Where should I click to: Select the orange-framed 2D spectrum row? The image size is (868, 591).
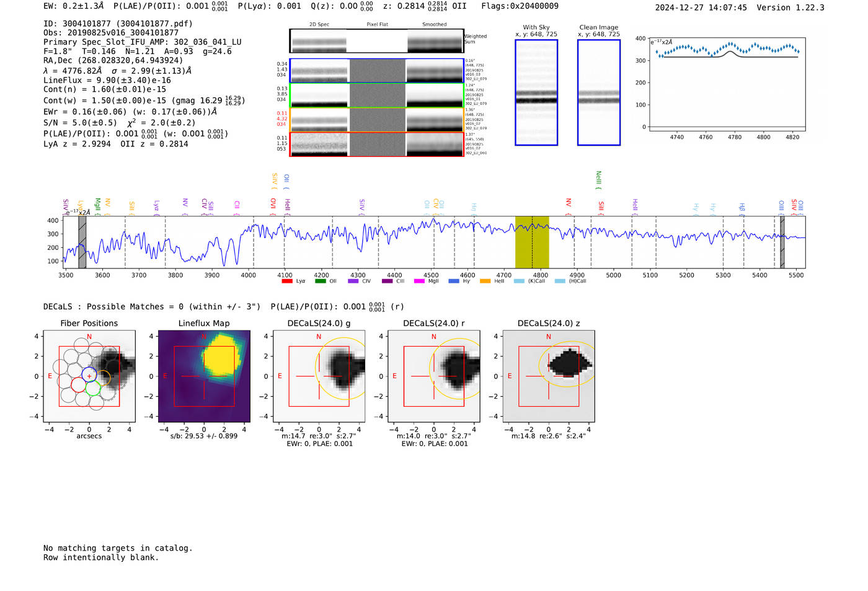377,120
